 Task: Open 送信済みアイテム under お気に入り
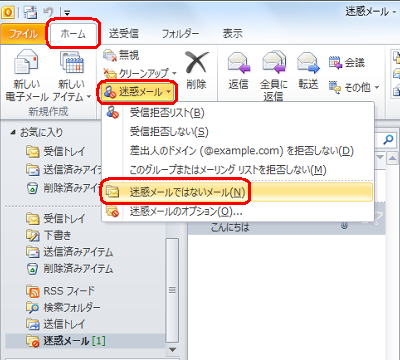63,170
